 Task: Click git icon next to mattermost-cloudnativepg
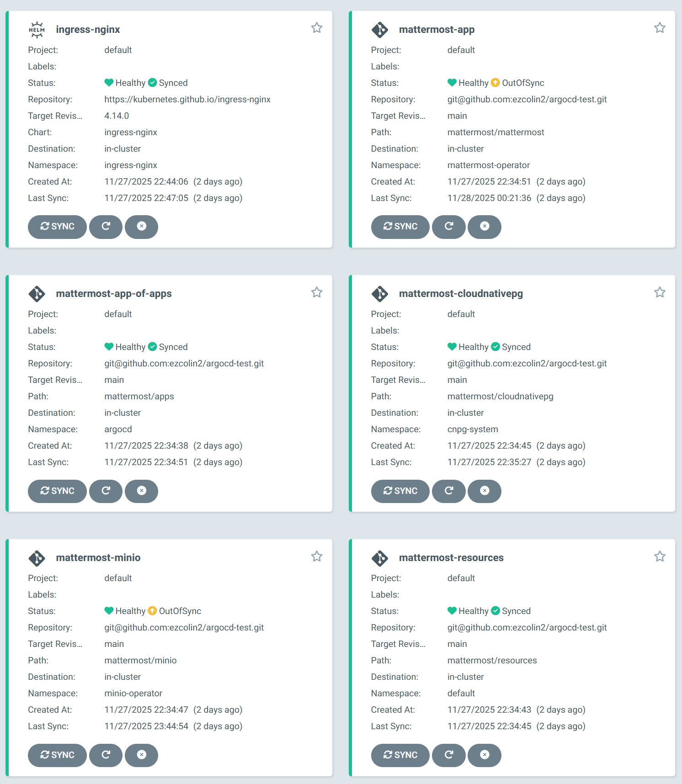[380, 294]
